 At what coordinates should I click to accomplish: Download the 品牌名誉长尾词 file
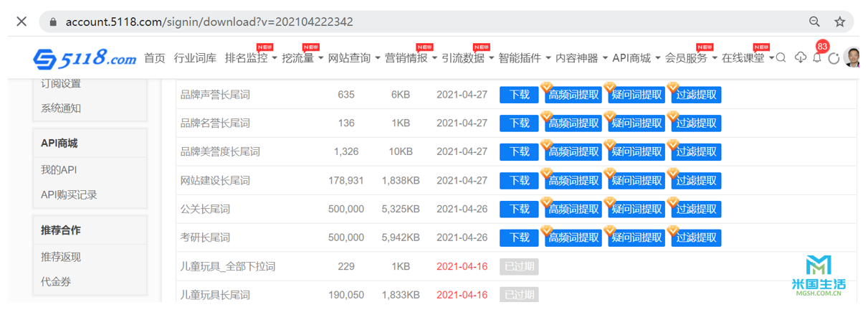pos(519,123)
